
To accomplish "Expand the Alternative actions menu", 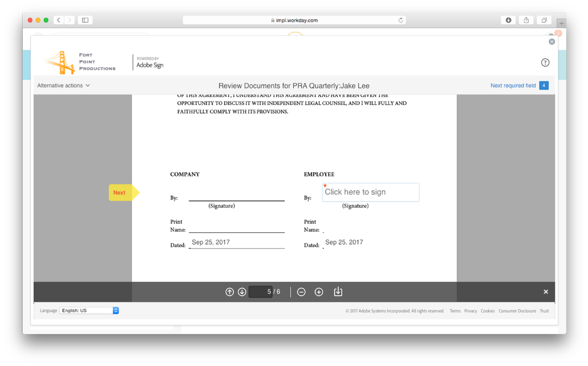I will click(x=63, y=85).
